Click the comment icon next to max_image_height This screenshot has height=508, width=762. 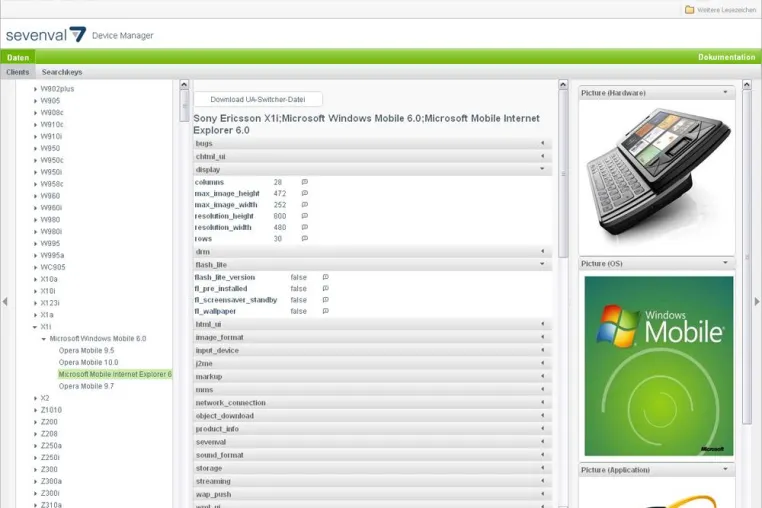coord(305,193)
